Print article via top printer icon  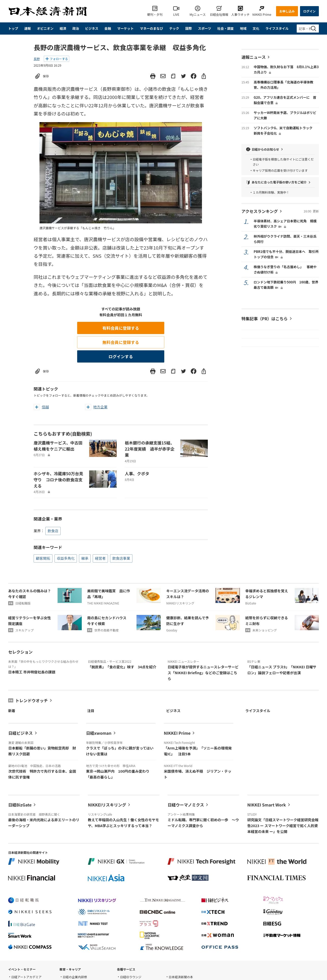coord(153,76)
